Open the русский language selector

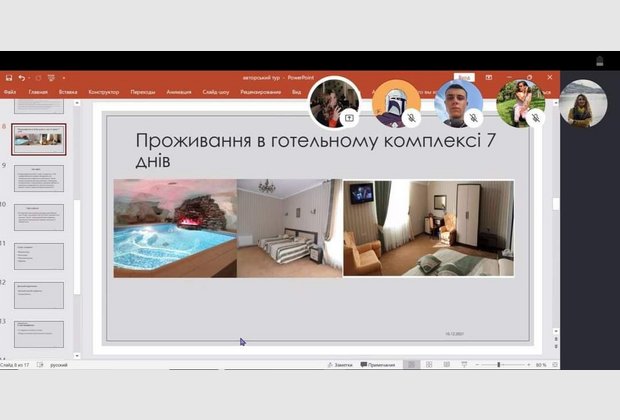coord(59,365)
